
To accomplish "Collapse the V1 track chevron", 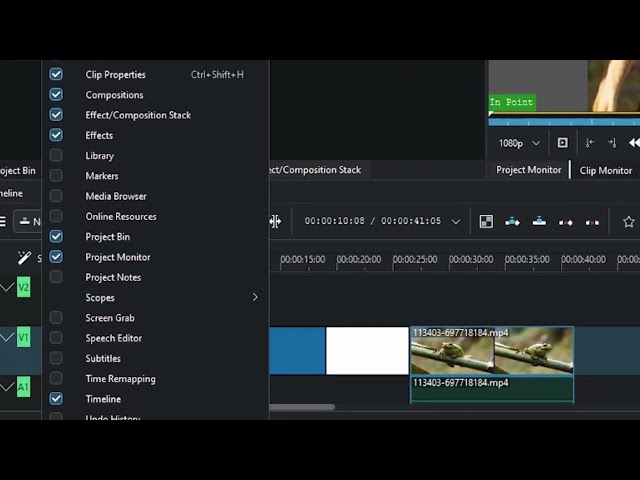I will pyautogui.click(x=6, y=338).
